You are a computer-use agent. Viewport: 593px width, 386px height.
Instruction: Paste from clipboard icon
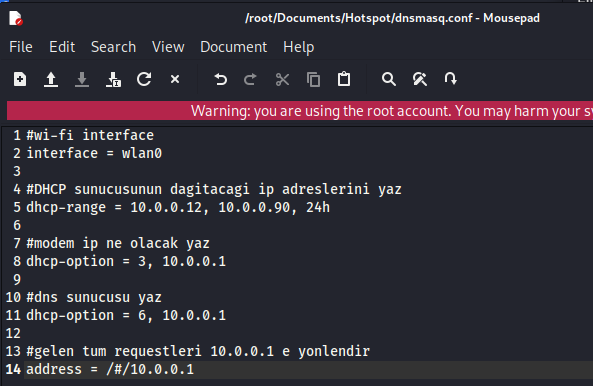pos(344,79)
